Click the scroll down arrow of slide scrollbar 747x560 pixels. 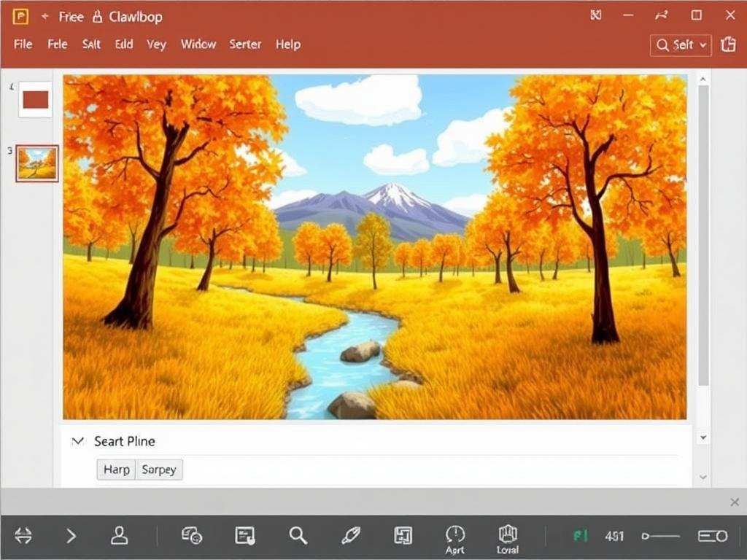pos(703,437)
